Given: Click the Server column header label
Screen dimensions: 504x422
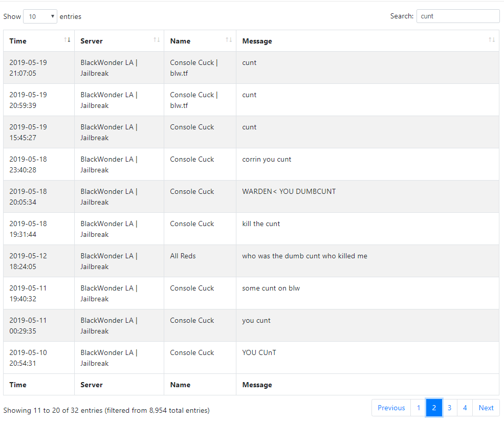Looking at the screenshot, I should [x=92, y=41].
